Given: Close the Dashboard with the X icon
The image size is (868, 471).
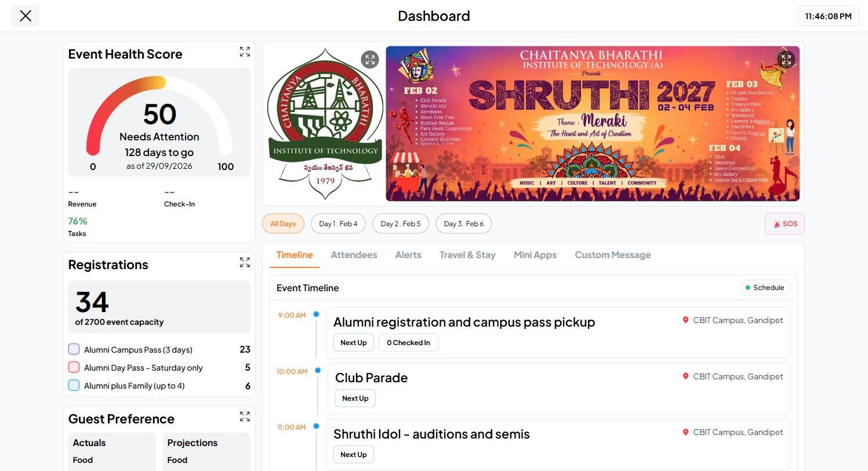Looking at the screenshot, I should click(26, 16).
